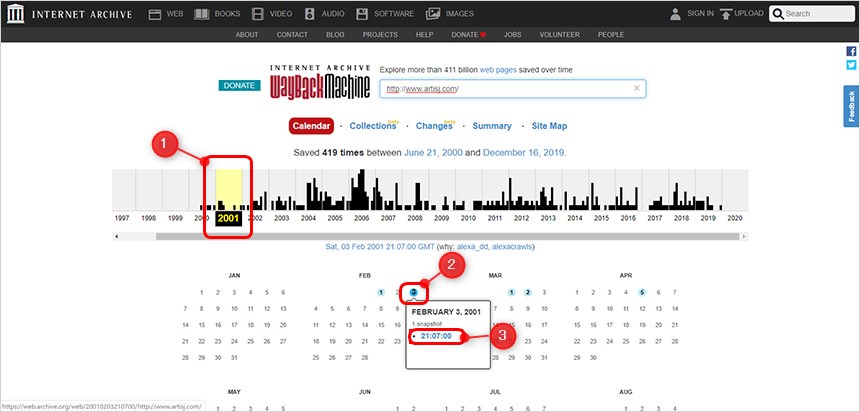Switch to the Changes tab
This screenshot has height=412, width=860.
click(435, 126)
